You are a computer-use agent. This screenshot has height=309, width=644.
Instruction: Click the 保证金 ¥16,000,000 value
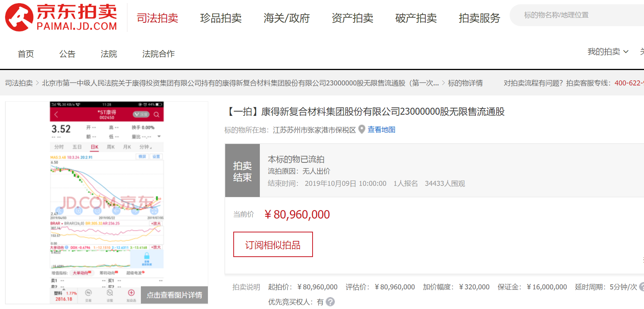[547, 287]
